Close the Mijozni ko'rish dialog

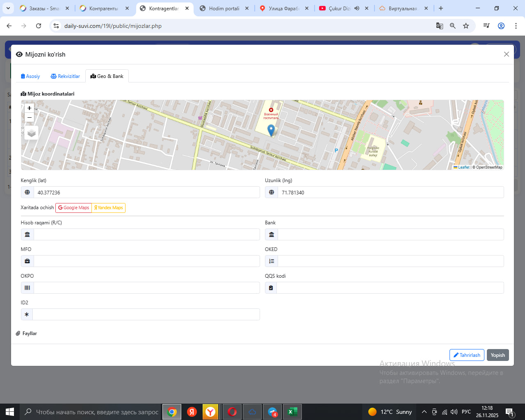(x=506, y=54)
